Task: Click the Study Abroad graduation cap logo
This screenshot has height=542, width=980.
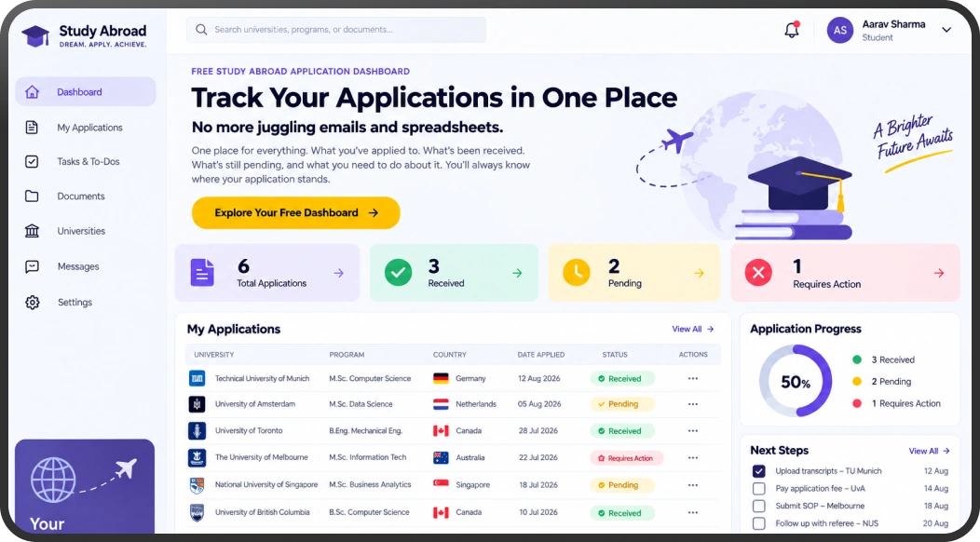Action: pyautogui.click(x=35, y=35)
